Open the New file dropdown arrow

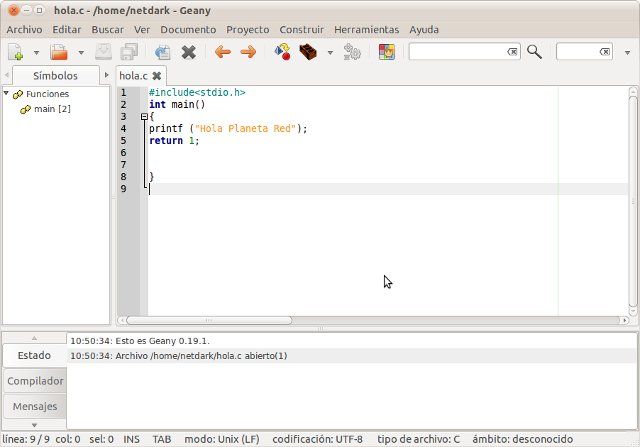[x=37, y=52]
